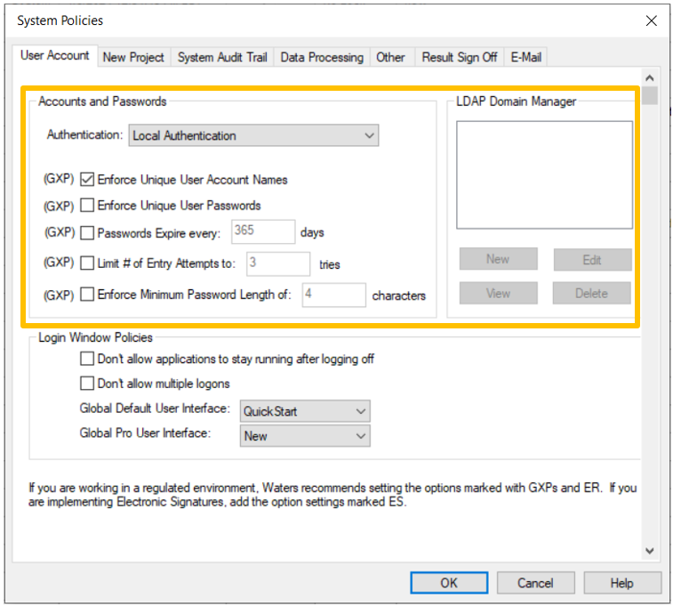Expand Global Pro User Interface dropdown
The image size is (673, 607).
click(x=305, y=436)
